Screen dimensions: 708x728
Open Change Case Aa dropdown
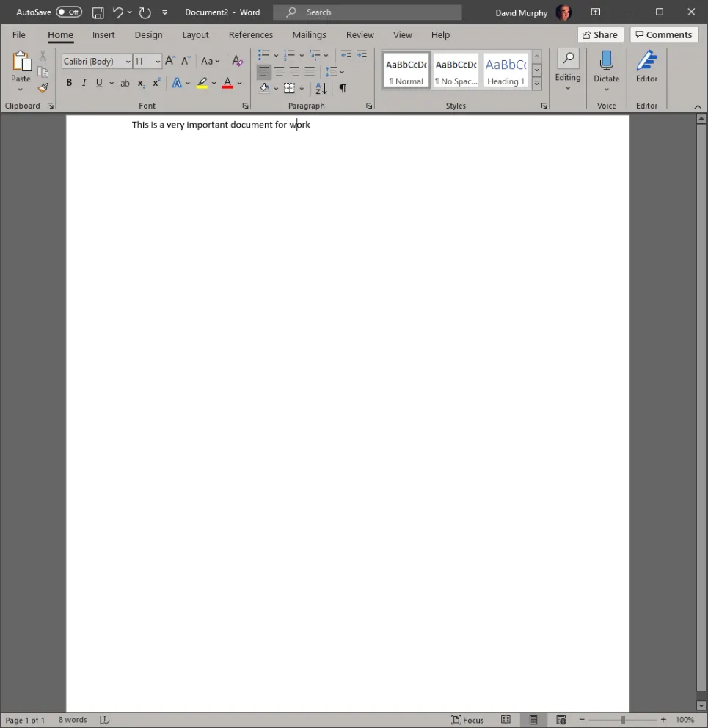pos(210,61)
